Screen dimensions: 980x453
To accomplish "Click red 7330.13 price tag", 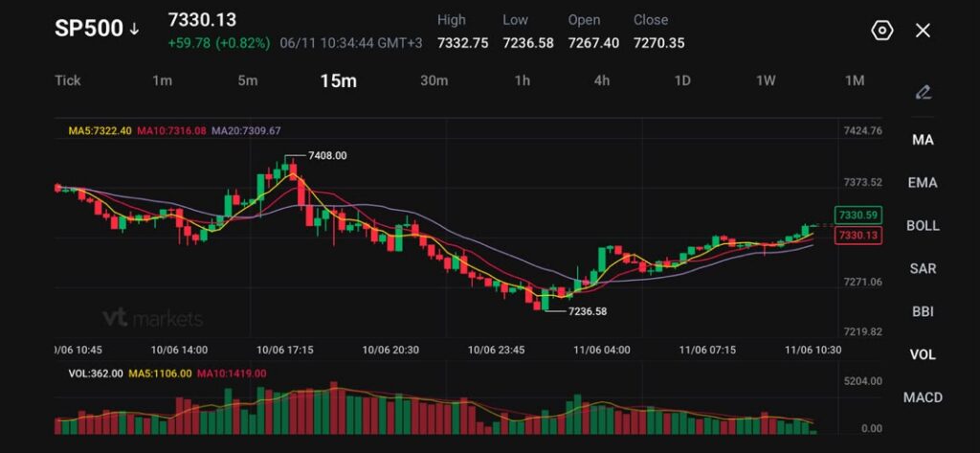I will pyautogui.click(x=858, y=236).
